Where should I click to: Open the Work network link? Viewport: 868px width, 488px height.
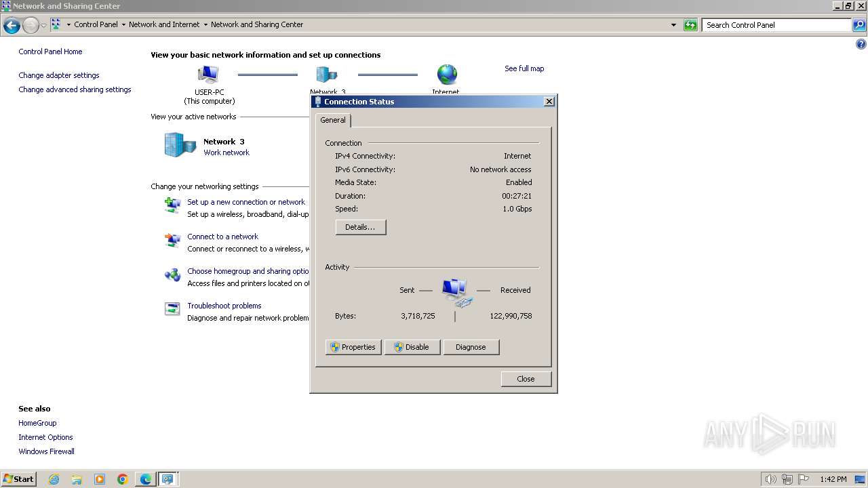click(226, 152)
